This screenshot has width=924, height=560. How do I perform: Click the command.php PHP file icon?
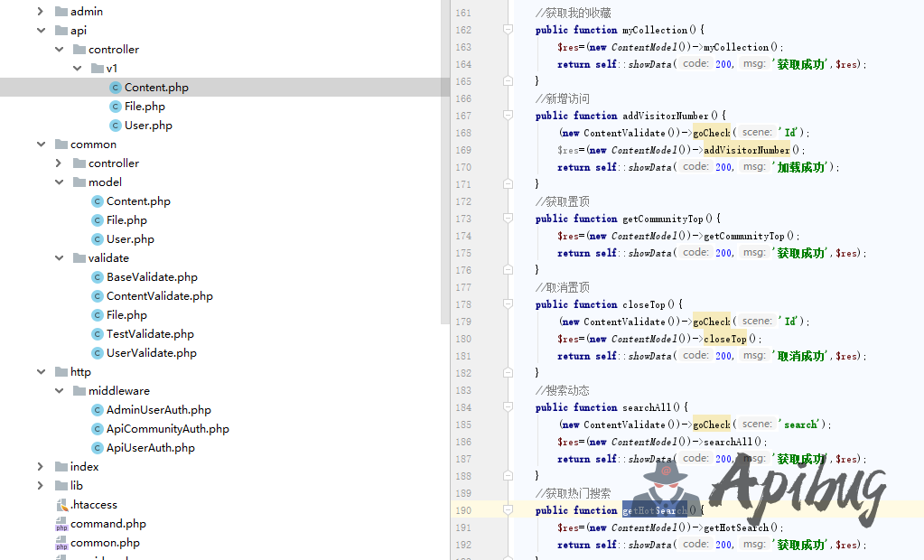point(61,524)
